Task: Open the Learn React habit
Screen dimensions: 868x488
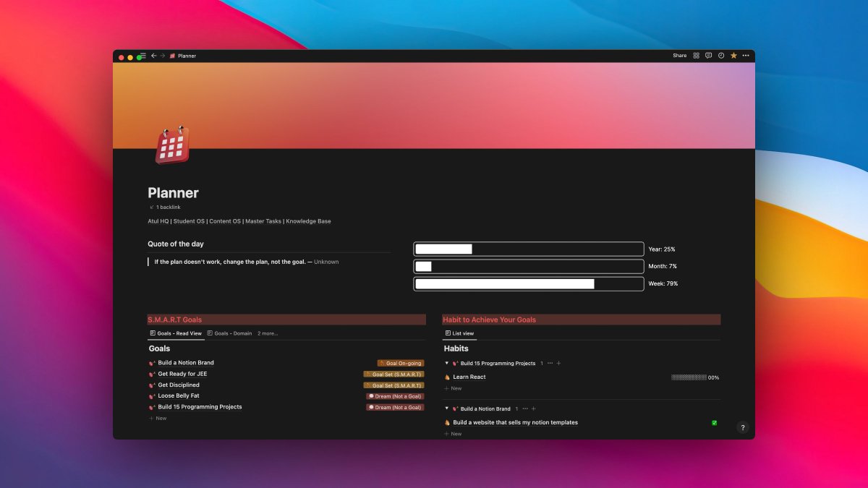Action: pos(469,377)
